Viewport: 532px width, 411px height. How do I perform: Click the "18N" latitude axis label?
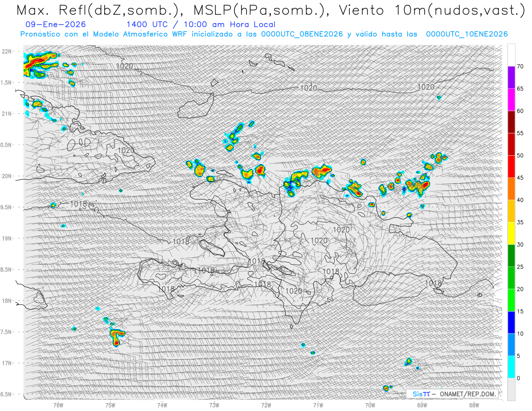(8, 301)
